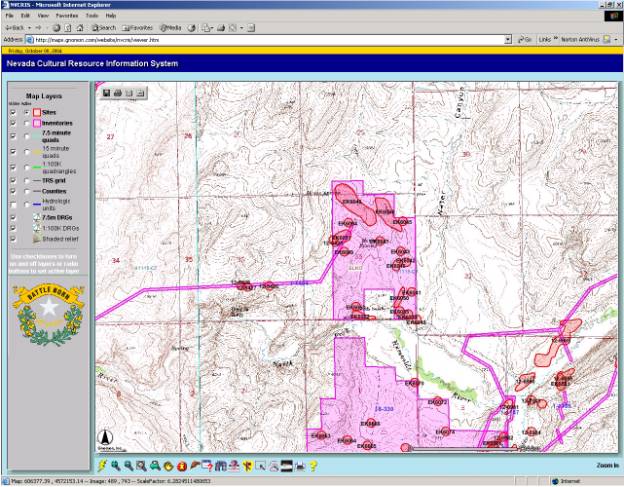
Task: Toggle visibility of Sites layer
Action: (13, 112)
